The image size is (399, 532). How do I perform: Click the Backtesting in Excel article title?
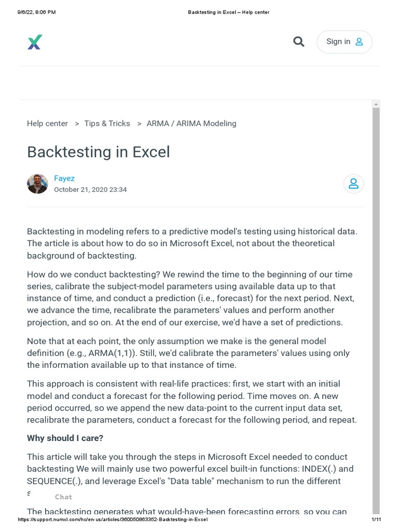(98, 152)
